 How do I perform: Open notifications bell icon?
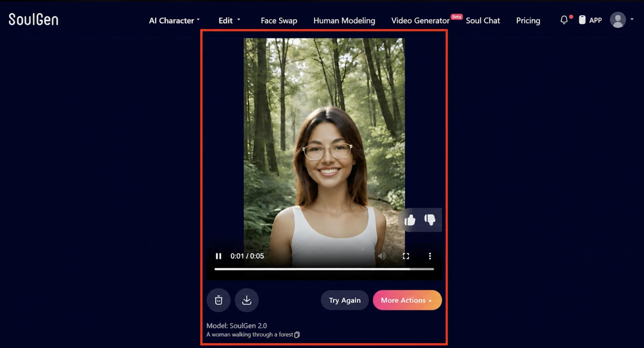pos(564,20)
